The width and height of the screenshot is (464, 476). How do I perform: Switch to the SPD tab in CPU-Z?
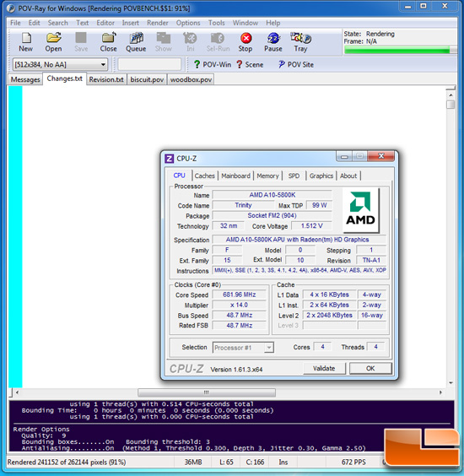294,176
